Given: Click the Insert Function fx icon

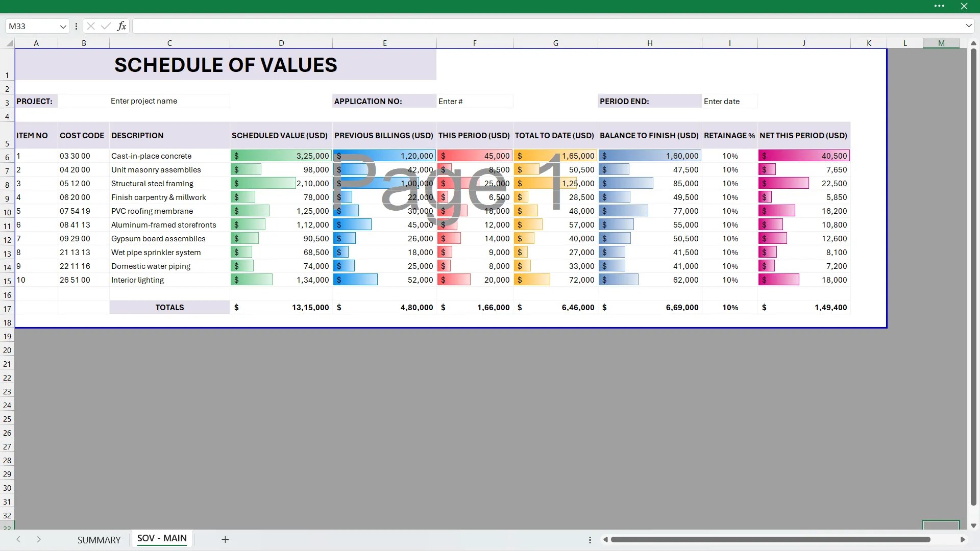Looking at the screenshot, I should (x=121, y=26).
